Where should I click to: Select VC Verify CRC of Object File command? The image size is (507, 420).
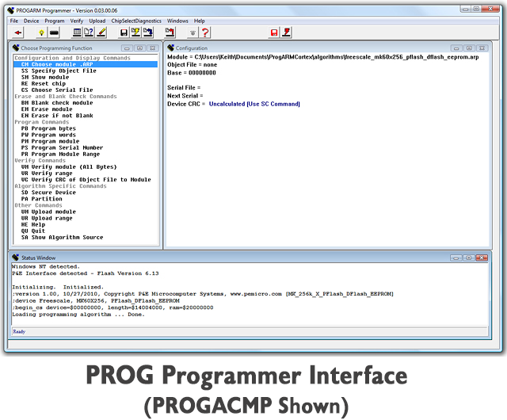(86, 180)
